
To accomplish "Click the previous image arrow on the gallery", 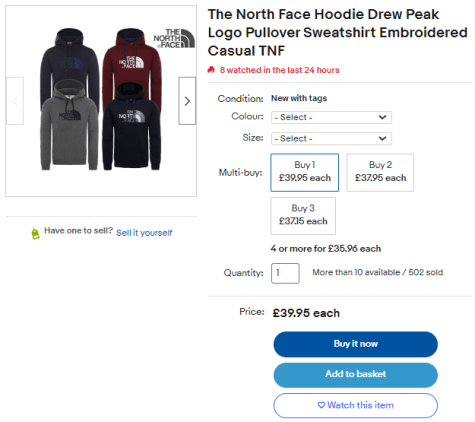I will [x=15, y=101].
